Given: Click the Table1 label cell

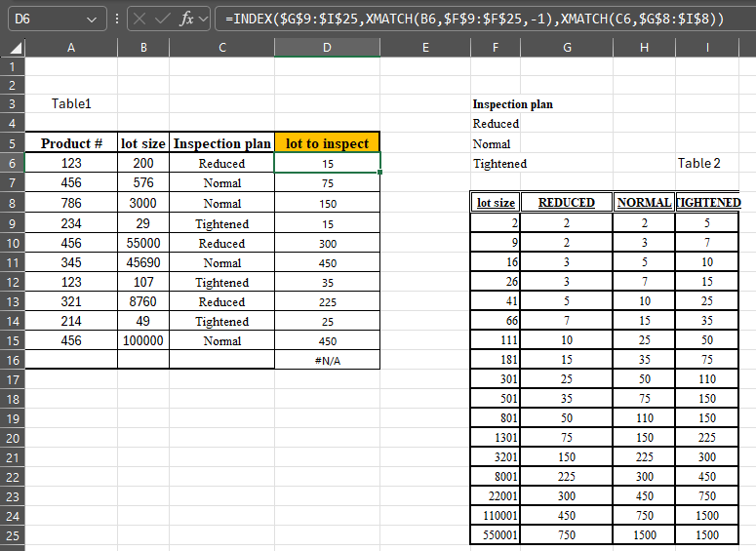Looking at the screenshot, I should (71, 103).
